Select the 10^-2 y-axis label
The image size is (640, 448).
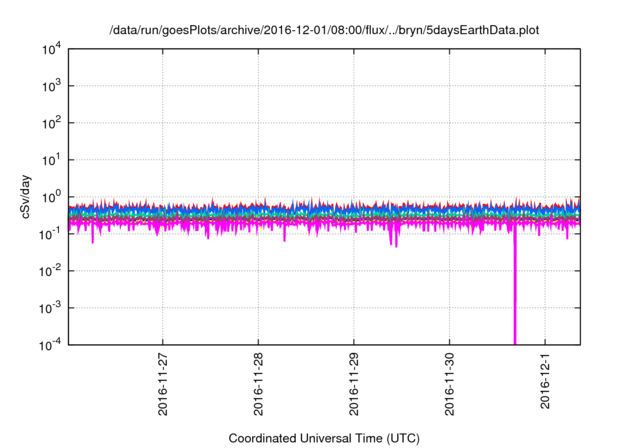tap(51, 271)
